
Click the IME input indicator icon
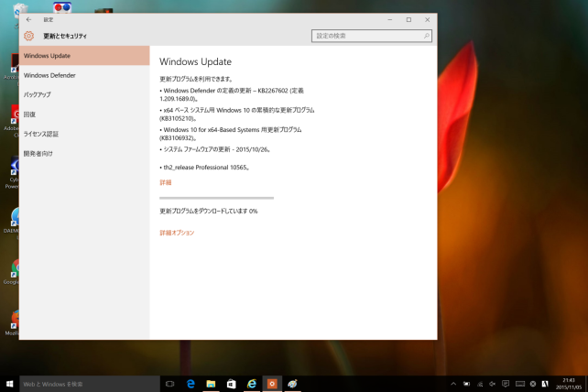pos(545,384)
